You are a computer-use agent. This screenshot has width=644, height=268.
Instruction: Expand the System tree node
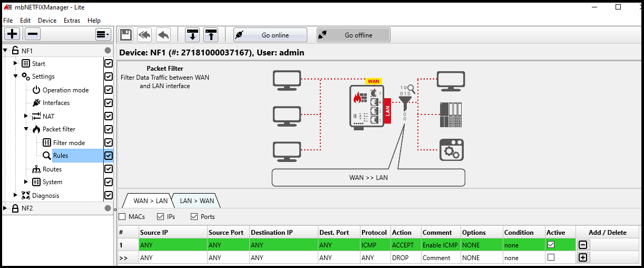pos(26,182)
